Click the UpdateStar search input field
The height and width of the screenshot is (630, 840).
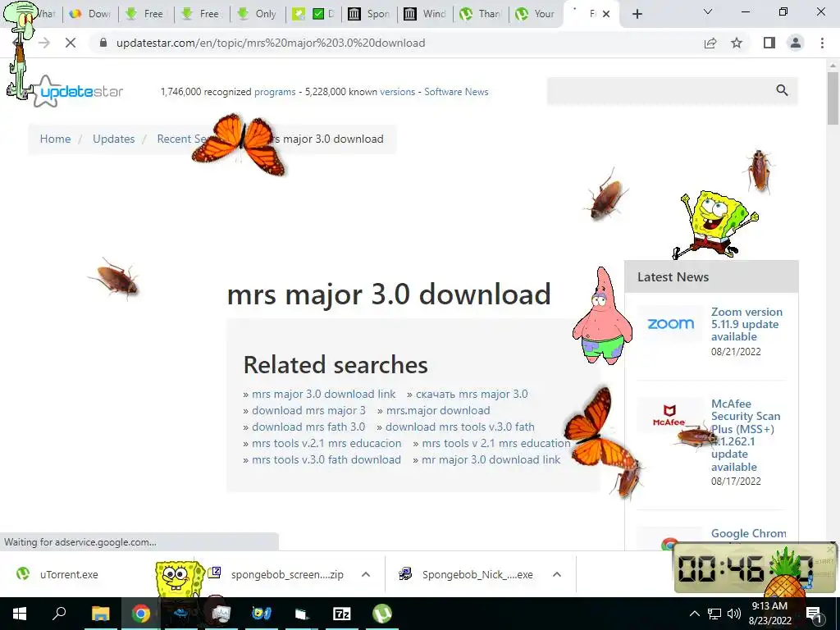[x=660, y=90]
